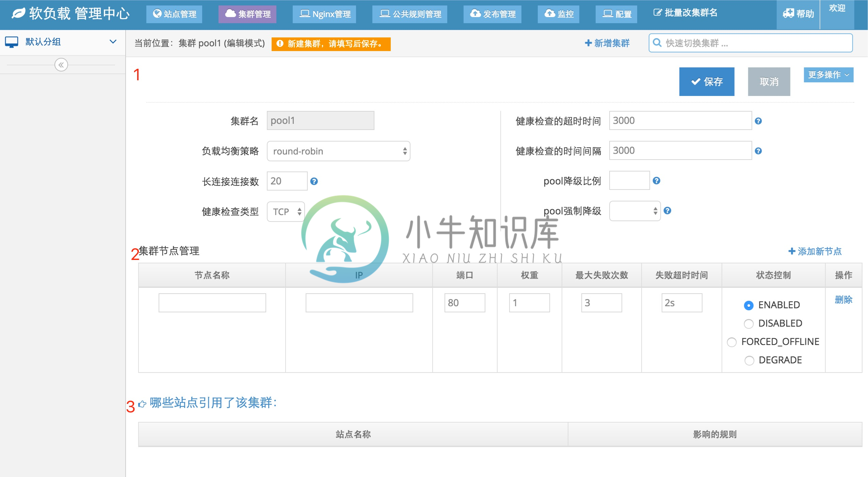
Task: Click the 取消 cancel button
Action: (x=769, y=82)
